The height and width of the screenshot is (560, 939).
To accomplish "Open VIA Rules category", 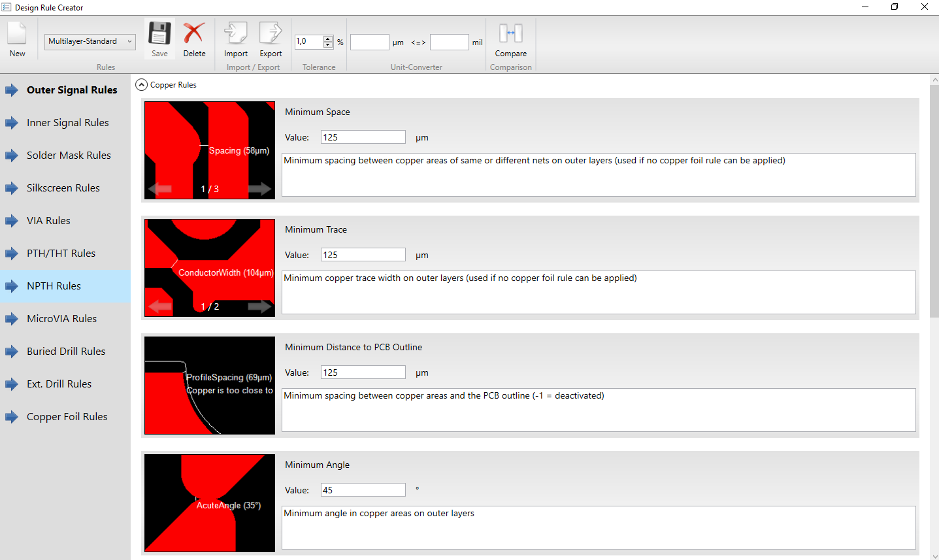I will coord(65,221).
